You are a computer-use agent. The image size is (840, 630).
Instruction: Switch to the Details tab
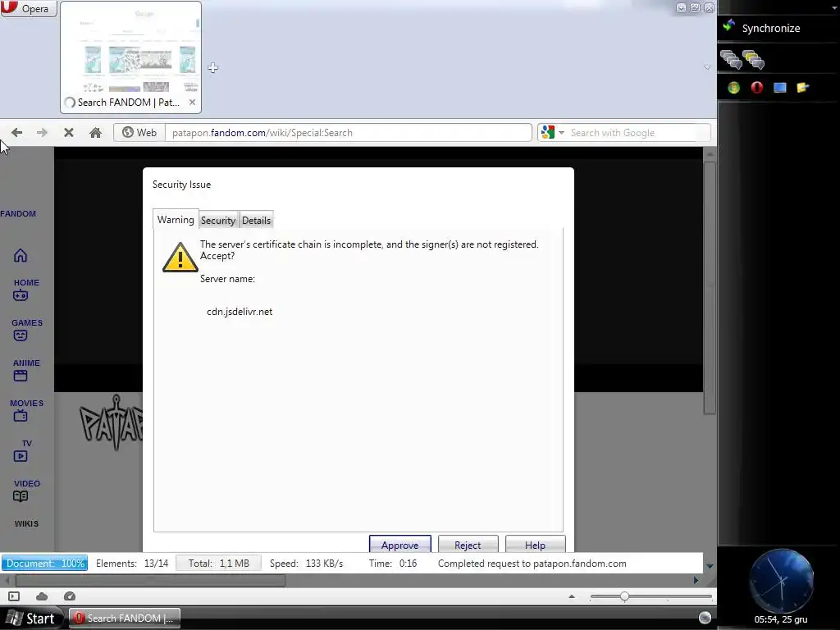(x=256, y=220)
